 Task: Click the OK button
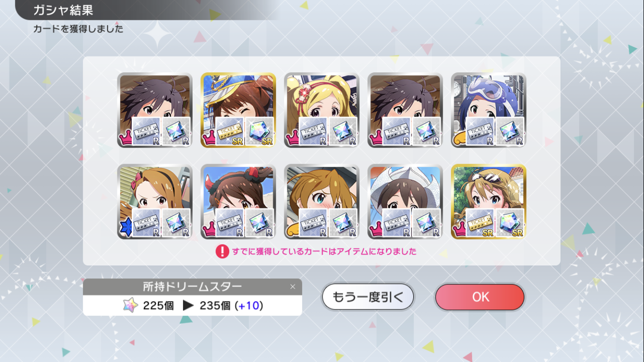(x=479, y=297)
